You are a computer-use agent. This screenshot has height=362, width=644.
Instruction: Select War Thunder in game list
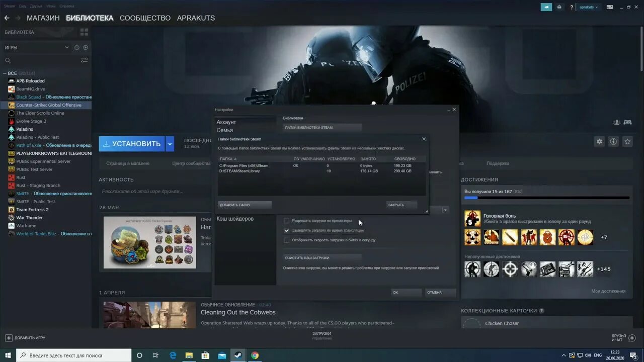(x=29, y=218)
